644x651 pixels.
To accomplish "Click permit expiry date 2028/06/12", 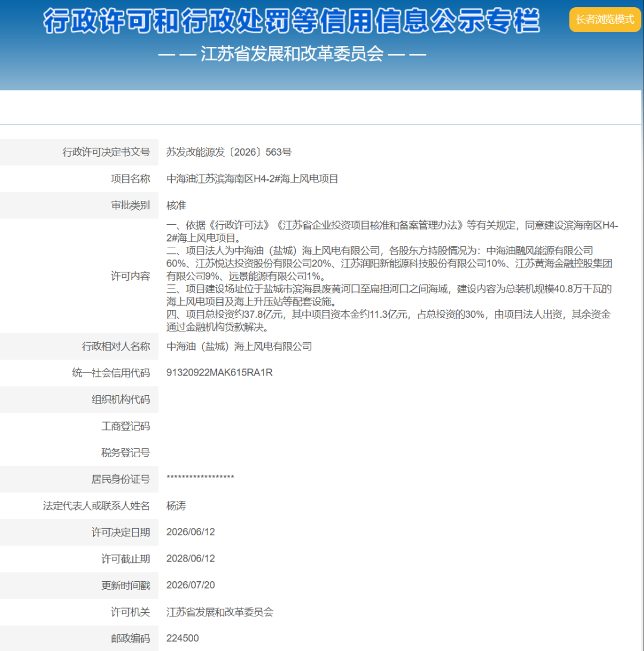I will point(191,559).
